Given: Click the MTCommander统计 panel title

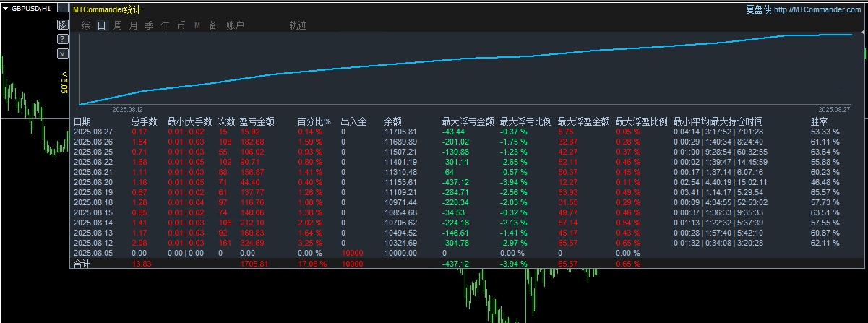Looking at the screenshot, I should (x=107, y=9).
